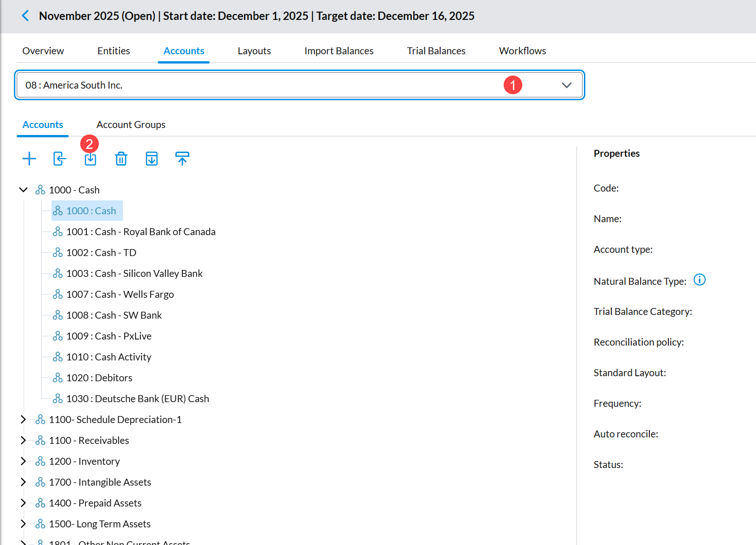This screenshot has width=756, height=545.
Task: Select account 1003 : Cash - Silicon Valley Bank
Action: point(134,273)
